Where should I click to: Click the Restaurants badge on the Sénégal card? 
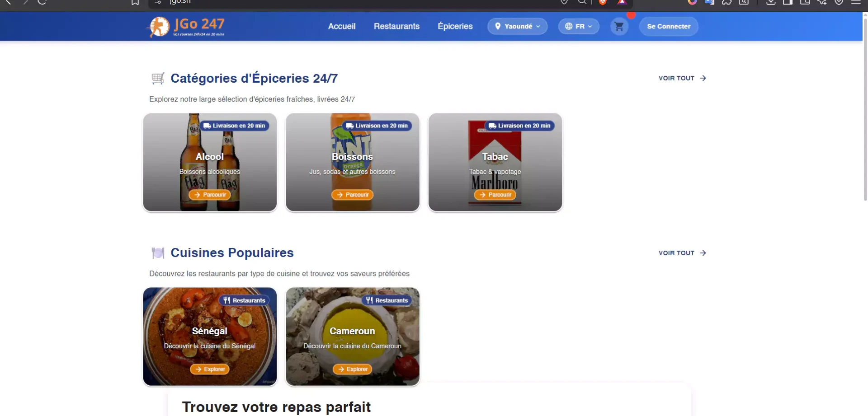[x=244, y=300]
